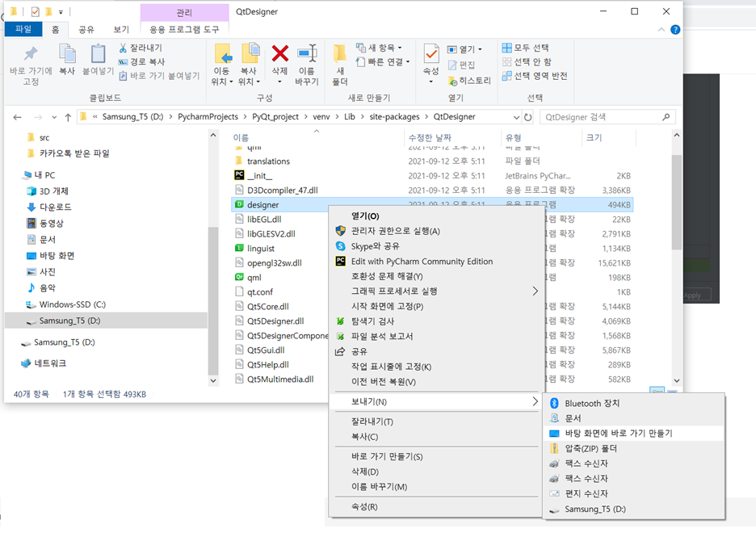Choose 작업 표시줄에 고정(K)
The image size is (756, 541).
tap(436, 367)
